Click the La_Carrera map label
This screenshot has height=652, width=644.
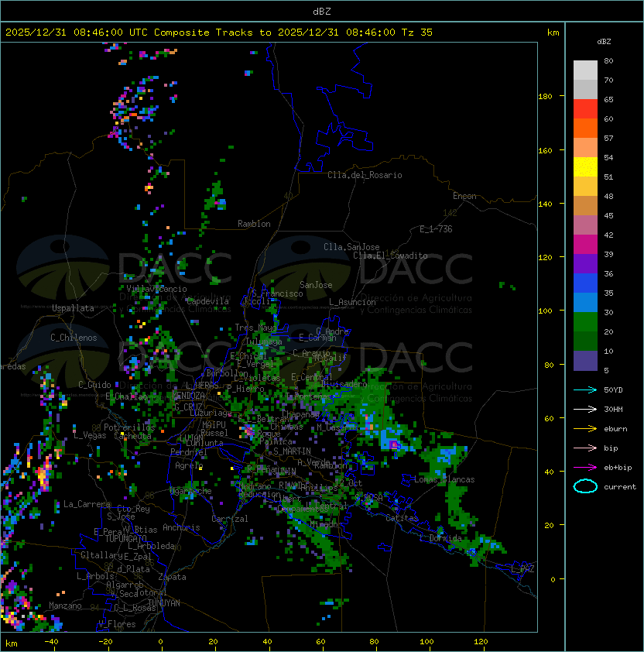87,504
